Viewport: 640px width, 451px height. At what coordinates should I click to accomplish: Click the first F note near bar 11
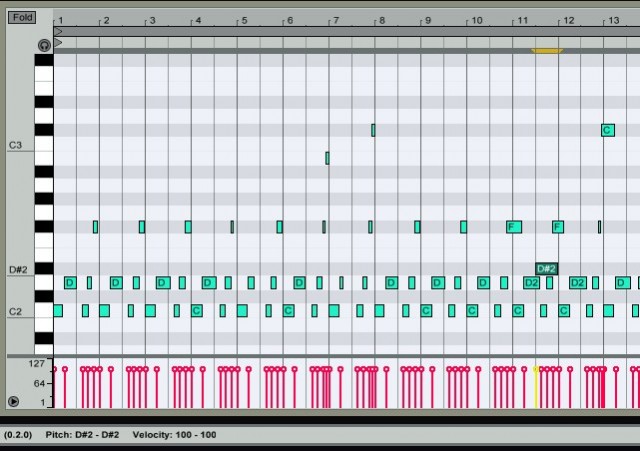514,227
